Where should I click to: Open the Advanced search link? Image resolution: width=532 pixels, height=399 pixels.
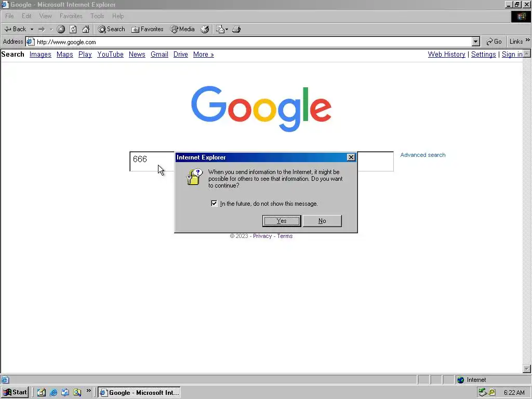tap(423, 155)
